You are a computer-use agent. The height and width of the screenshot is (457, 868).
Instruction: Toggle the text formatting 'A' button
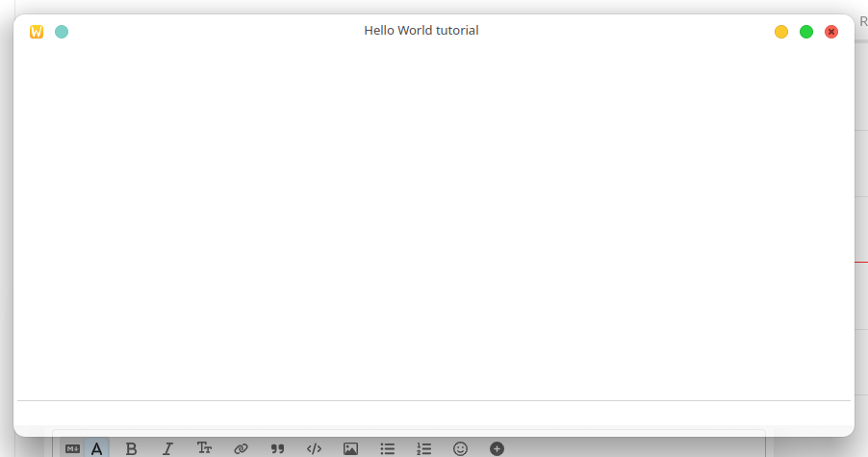point(96,448)
